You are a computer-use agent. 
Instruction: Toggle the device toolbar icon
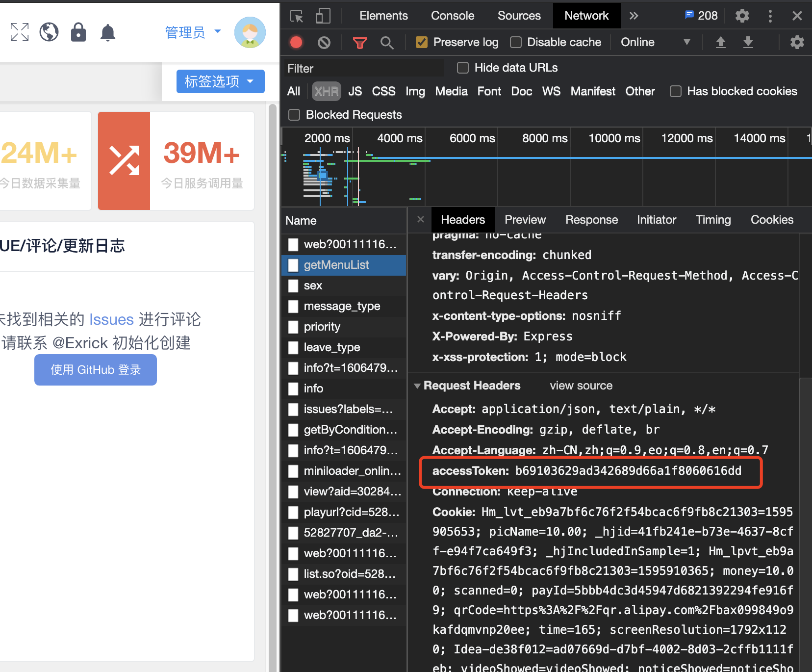coord(323,16)
